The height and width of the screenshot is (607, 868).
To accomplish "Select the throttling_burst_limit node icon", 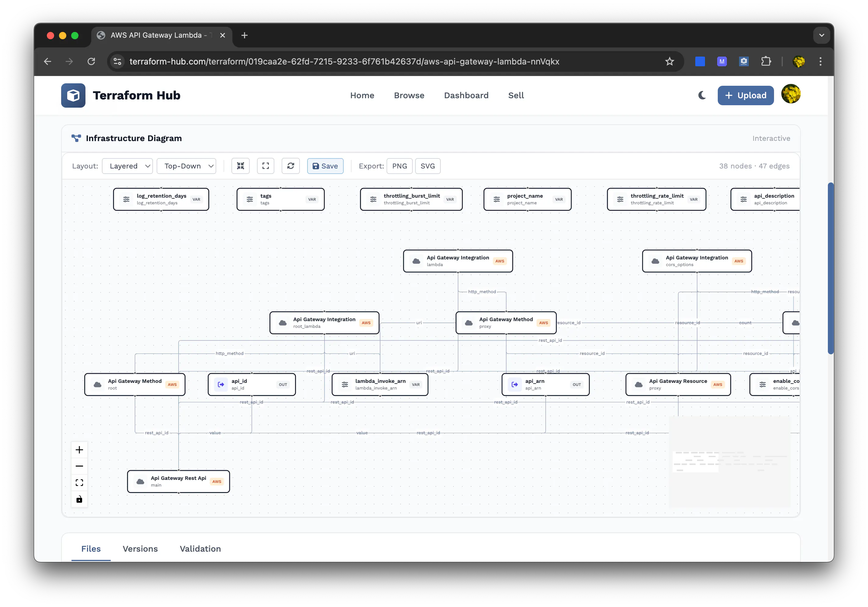I will point(373,199).
